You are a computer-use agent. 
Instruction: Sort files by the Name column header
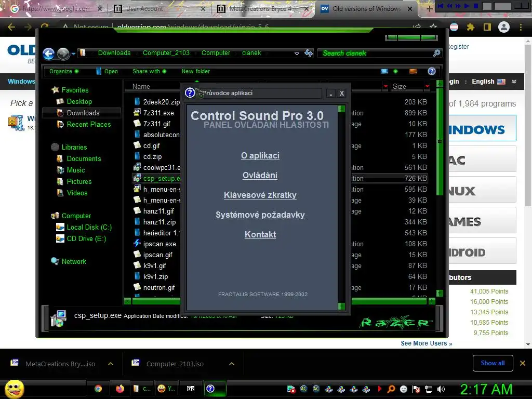tap(152, 86)
